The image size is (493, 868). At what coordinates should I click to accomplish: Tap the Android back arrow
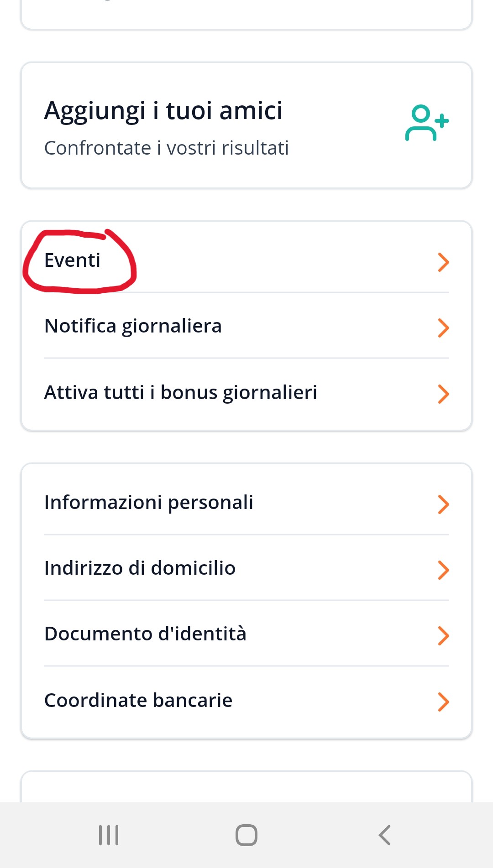[385, 835]
